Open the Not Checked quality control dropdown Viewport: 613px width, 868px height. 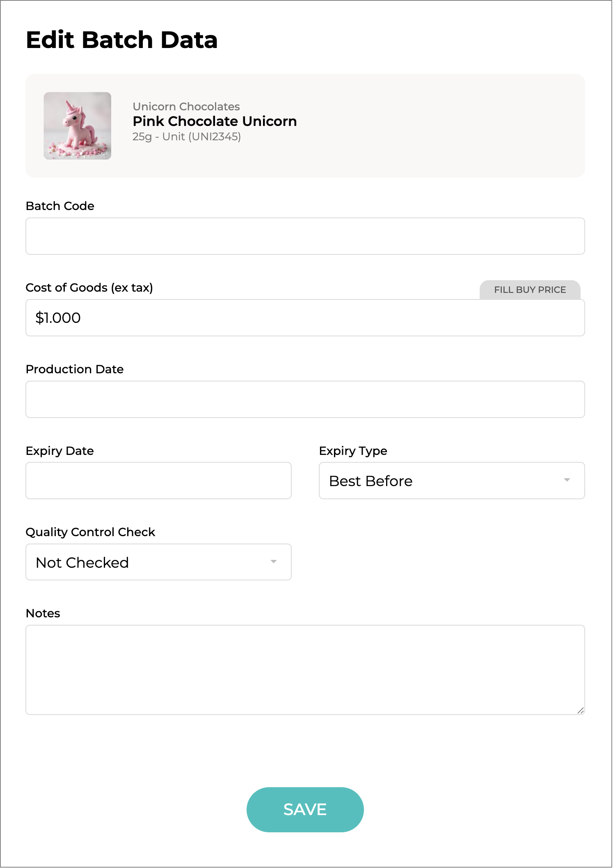pos(158,562)
